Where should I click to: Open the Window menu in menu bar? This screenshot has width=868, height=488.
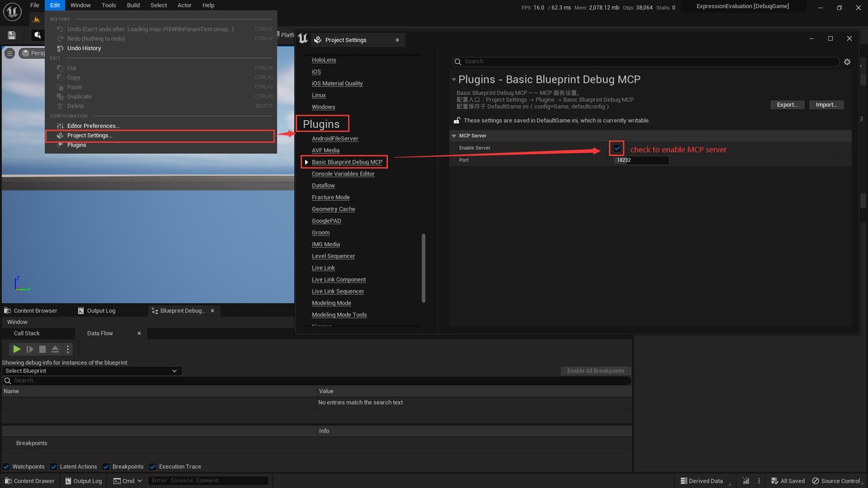[81, 5]
